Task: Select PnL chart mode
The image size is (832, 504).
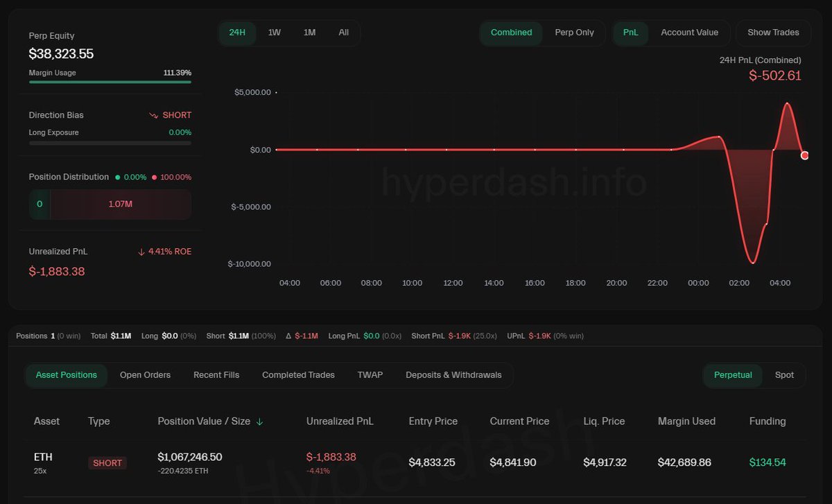Action: [631, 33]
